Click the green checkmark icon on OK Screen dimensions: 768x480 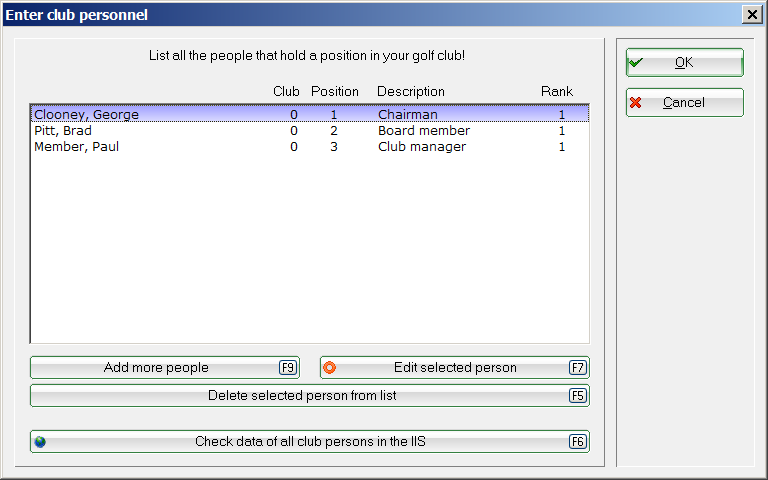636,63
